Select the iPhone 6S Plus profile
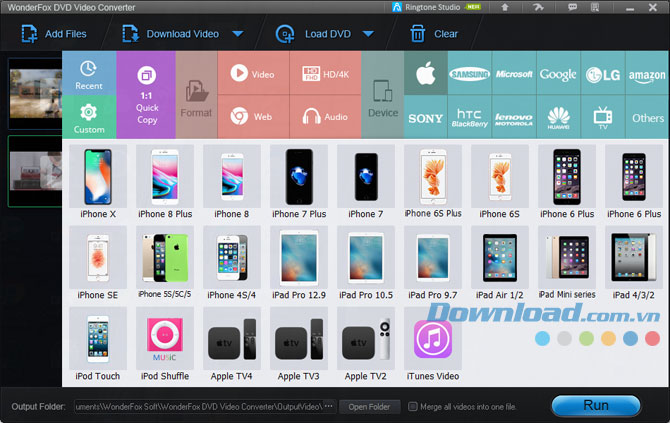The height and width of the screenshot is (423, 670). tap(433, 182)
